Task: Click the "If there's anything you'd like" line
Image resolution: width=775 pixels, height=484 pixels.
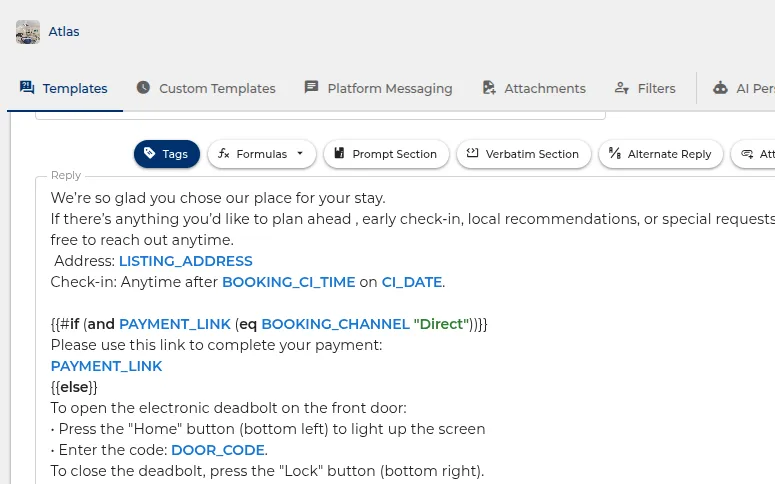Action: coord(413,219)
